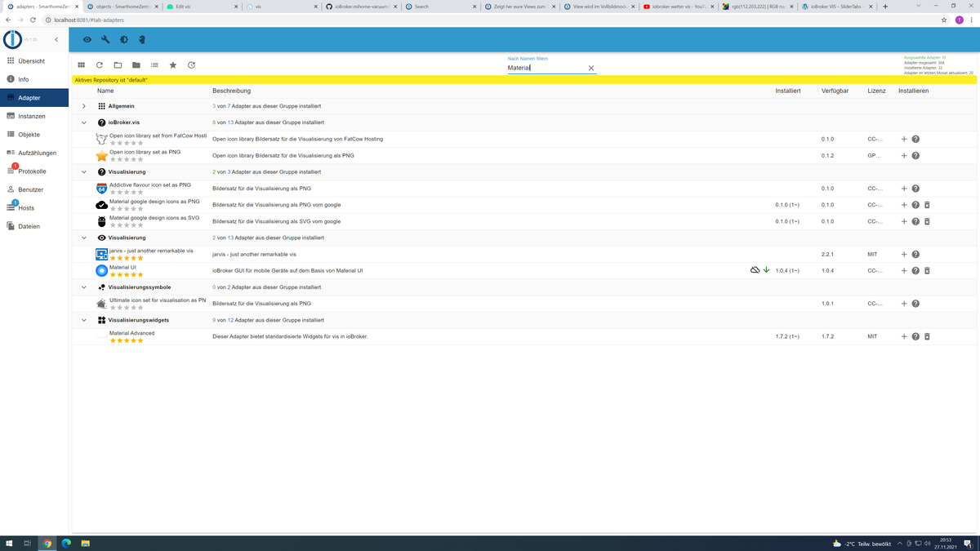The image size is (980, 551).
Task: Click the check for updates refresh icon
Action: point(191,65)
